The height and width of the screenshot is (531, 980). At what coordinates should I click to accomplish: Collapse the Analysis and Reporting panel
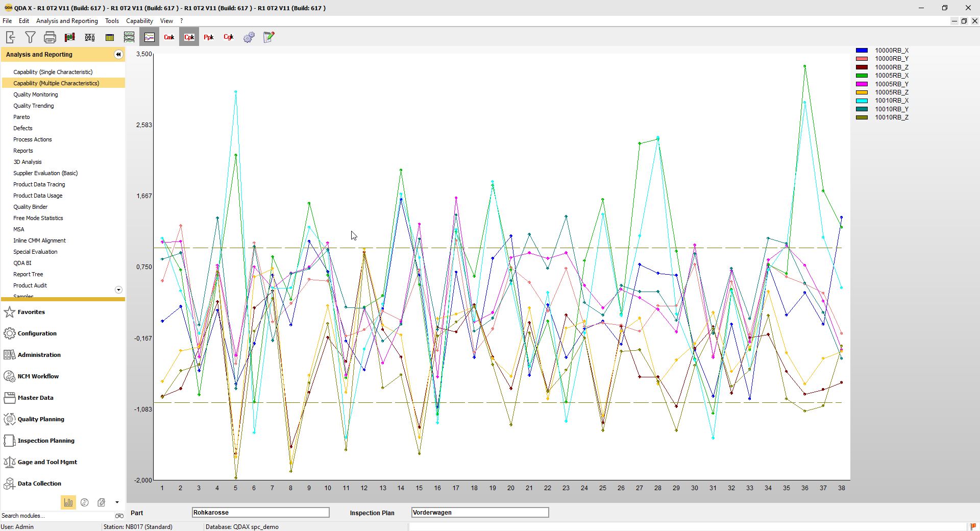(x=118, y=54)
